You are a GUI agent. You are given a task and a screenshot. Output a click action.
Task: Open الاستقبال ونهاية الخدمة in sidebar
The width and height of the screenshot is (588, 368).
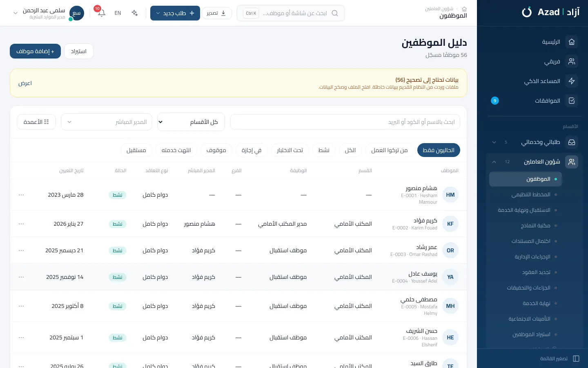[524, 210]
